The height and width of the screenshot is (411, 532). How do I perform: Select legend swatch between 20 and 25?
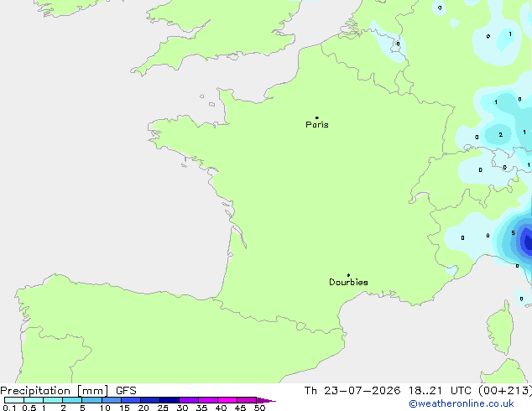150,400
